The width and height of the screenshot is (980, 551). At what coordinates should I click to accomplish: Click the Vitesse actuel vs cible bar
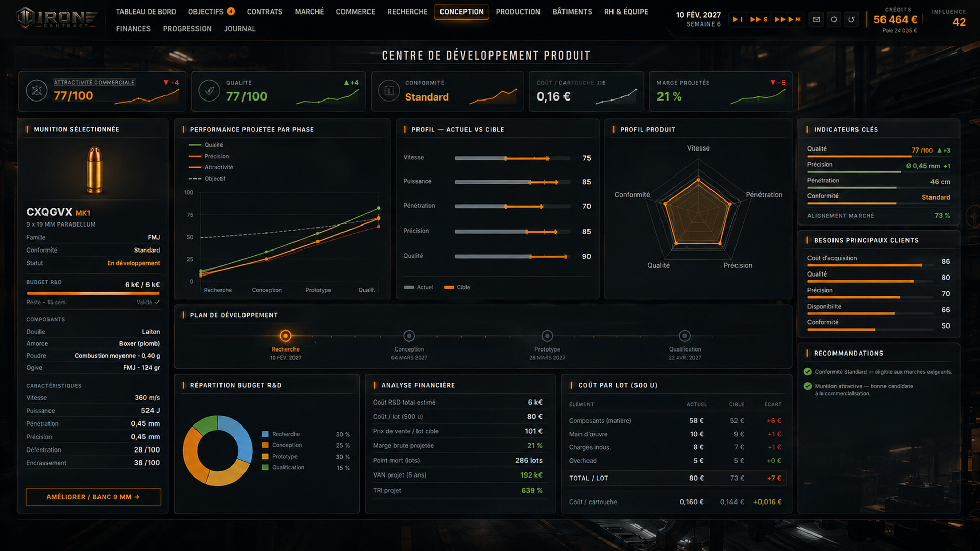pos(512,158)
